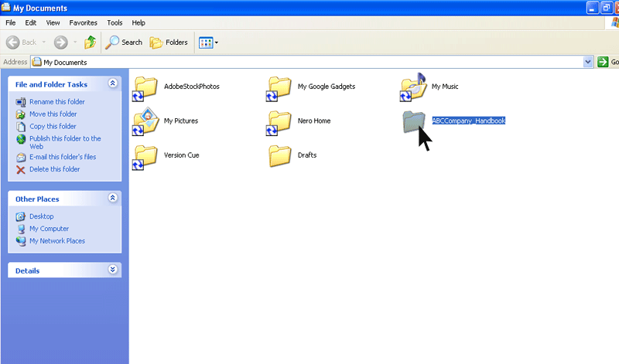619x364 pixels.
Task: Expand the Address bar dropdown
Action: point(588,62)
